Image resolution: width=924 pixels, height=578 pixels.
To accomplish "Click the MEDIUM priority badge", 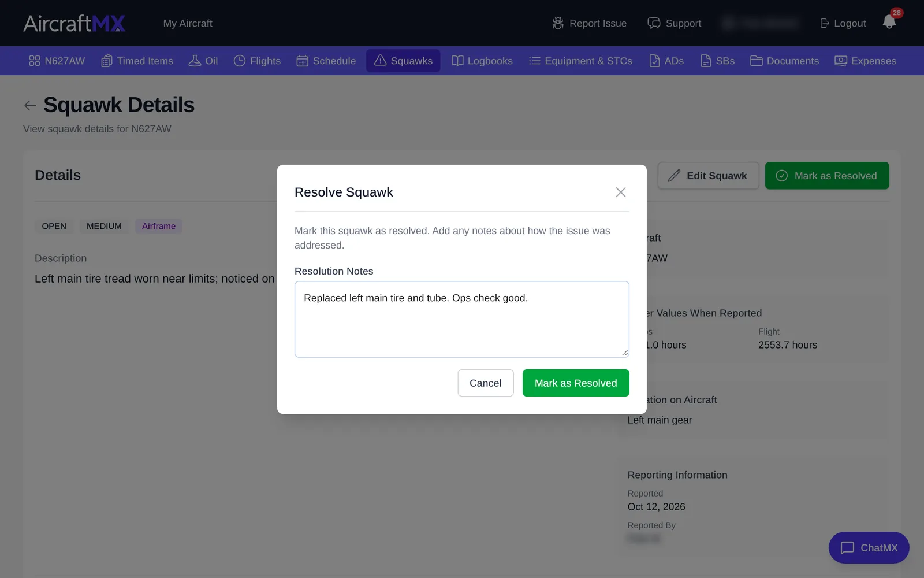I will (x=104, y=226).
